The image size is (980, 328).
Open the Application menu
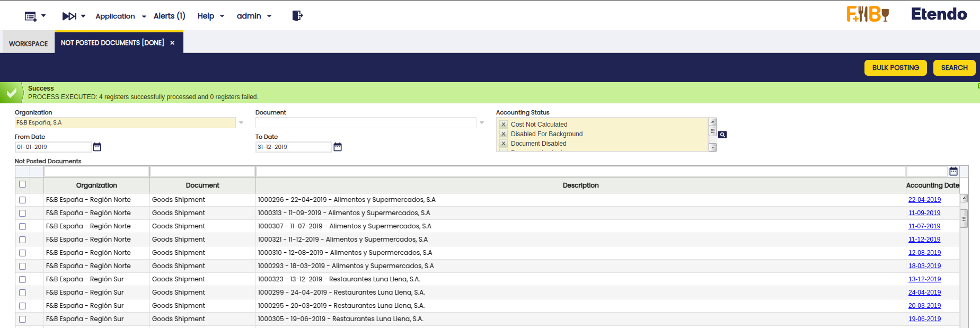click(x=121, y=16)
